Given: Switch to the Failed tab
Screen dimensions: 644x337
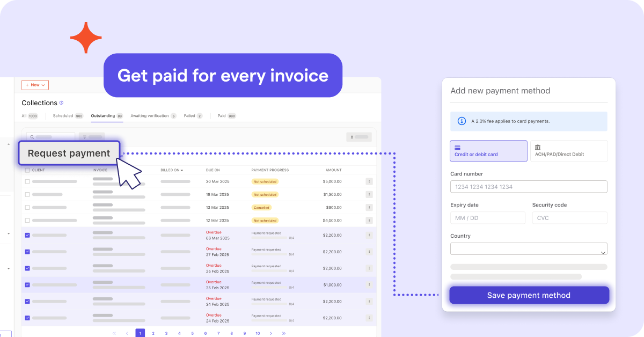Looking at the screenshot, I should pyautogui.click(x=189, y=116).
